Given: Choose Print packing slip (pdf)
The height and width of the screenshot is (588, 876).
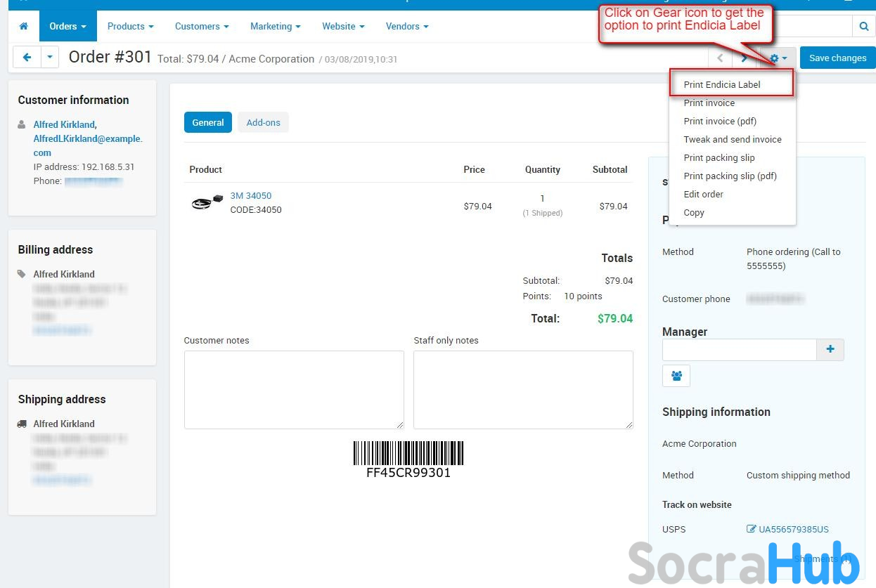Looking at the screenshot, I should click(730, 176).
